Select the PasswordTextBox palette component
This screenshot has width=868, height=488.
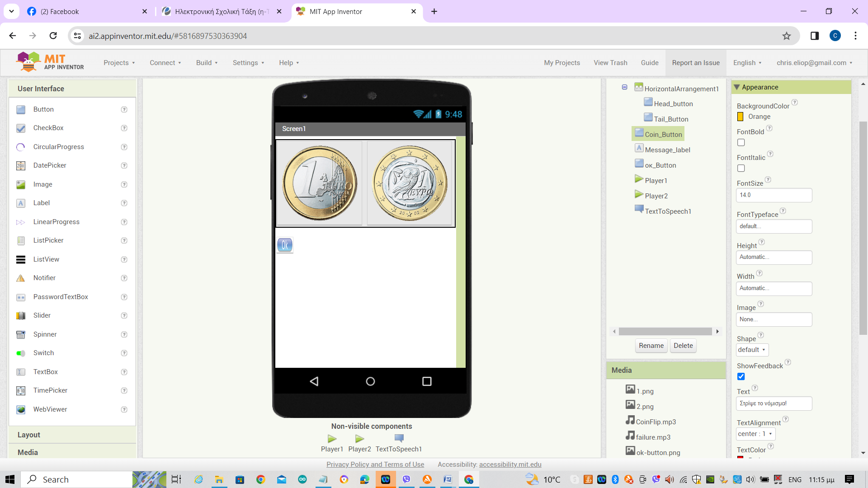point(61,297)
